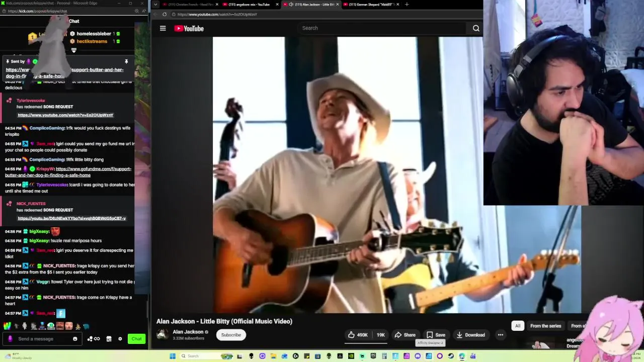The width and height of the screenshot is (644, 362).
Task: Open Kick channel shop icon
Action: 109,339
